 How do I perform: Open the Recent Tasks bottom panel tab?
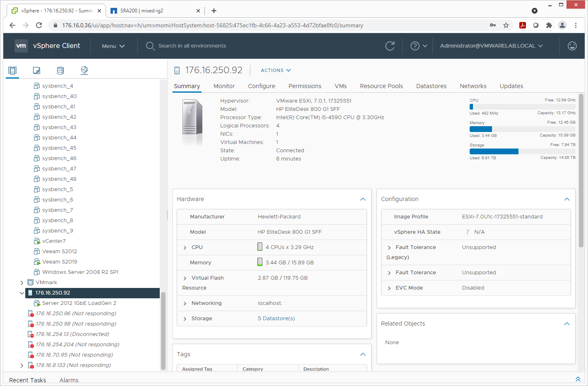[27, 380]
